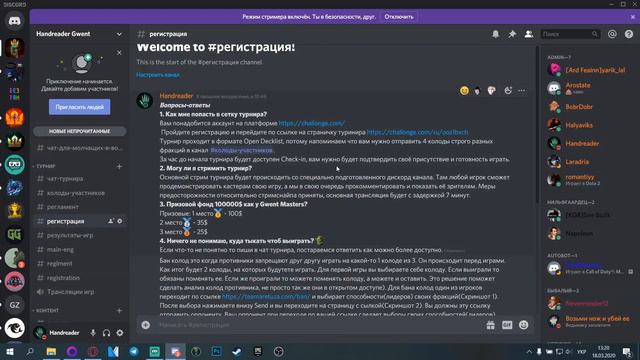The width and height of the screenshot is (640, 360).
Task: Deafen with headphones icon
Action: click(107, 333)
